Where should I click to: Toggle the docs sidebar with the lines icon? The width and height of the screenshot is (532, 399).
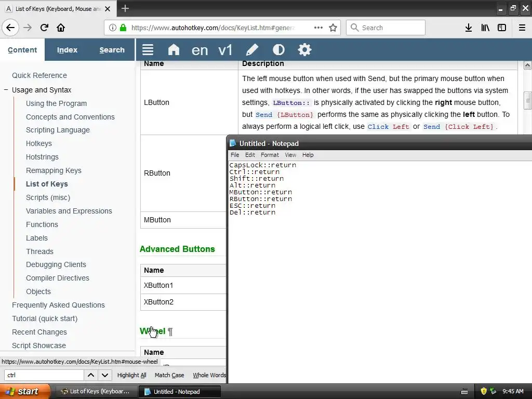pyautogui.click(x=148, y=50)
